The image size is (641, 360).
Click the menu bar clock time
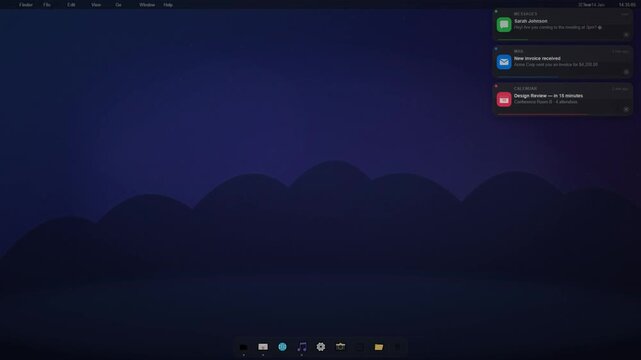[627, 5]
